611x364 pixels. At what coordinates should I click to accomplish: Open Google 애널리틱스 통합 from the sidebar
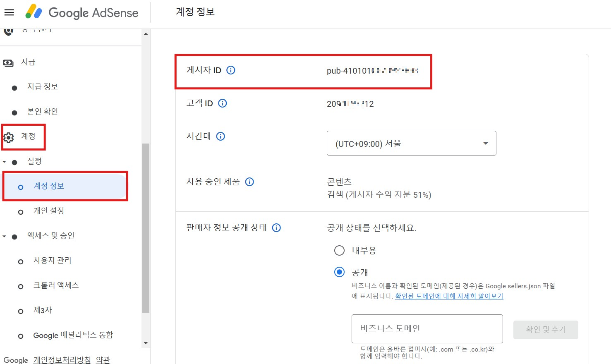point(74,335)
